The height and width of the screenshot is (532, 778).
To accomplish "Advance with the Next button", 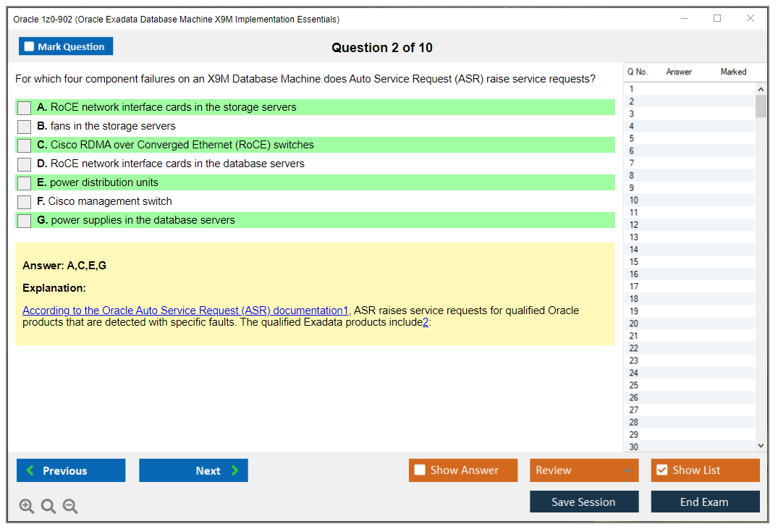I will click(193, 470).
